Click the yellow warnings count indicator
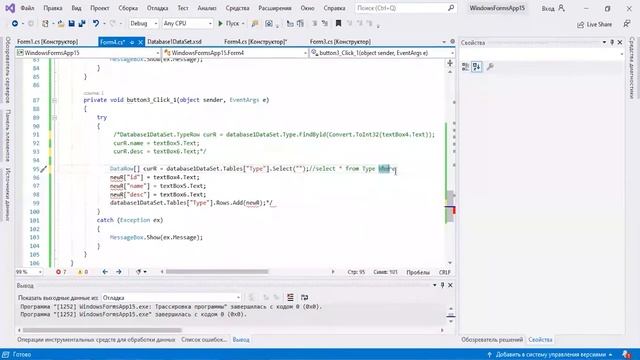This screenshot has width=640, height=360. click(83, 272)
